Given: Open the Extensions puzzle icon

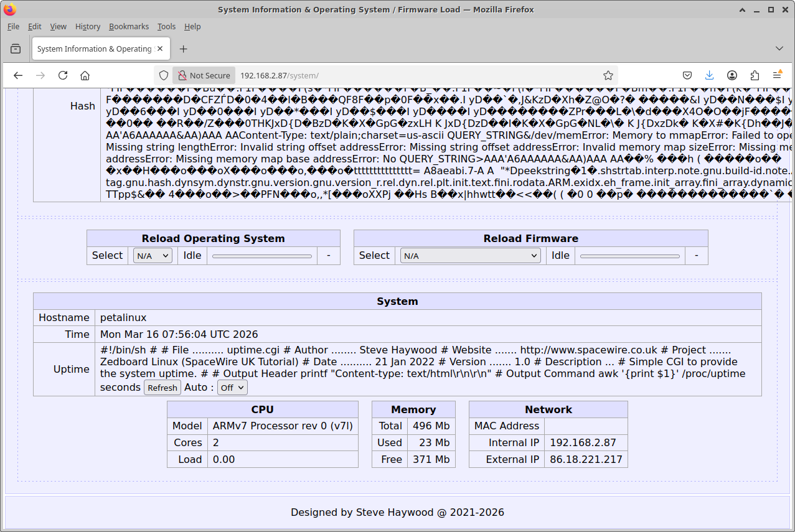Looking at the screenshot, I should [755, 75].
